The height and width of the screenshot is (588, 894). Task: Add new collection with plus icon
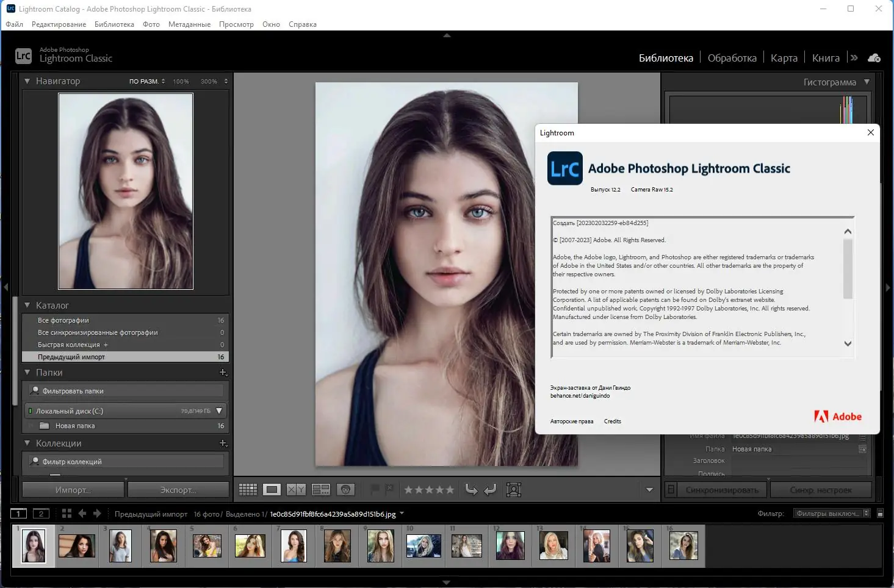(x=223, y=443)
